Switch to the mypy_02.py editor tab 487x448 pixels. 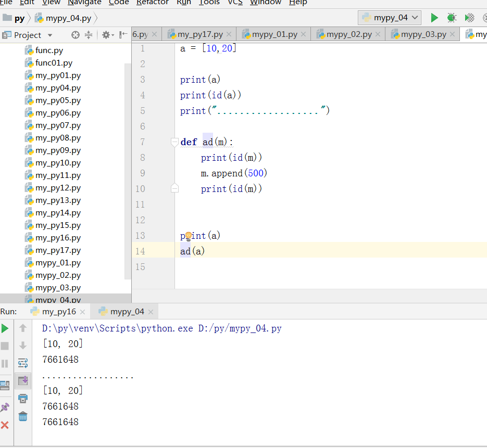point(349,34)
